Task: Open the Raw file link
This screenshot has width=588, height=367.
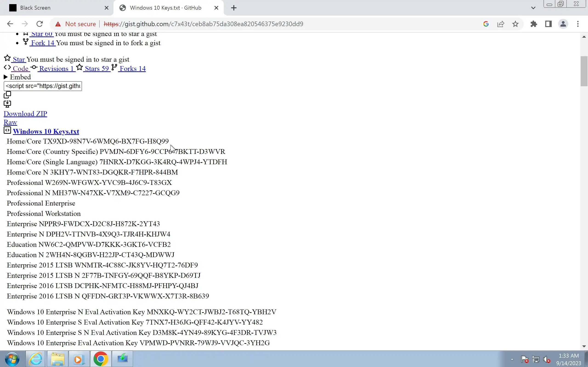Action: (x=10, y=122)
